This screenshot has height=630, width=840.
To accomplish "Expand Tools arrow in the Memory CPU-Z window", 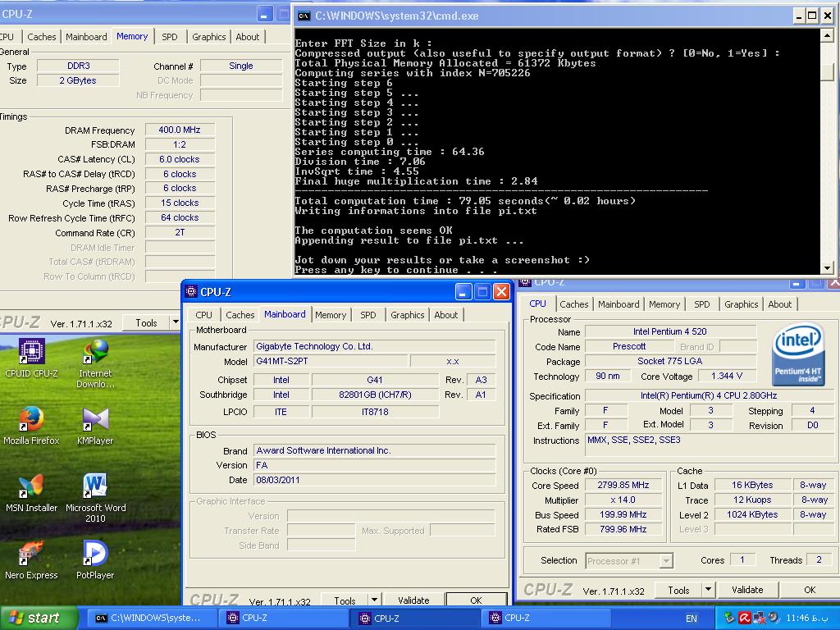I will point(176,322).
